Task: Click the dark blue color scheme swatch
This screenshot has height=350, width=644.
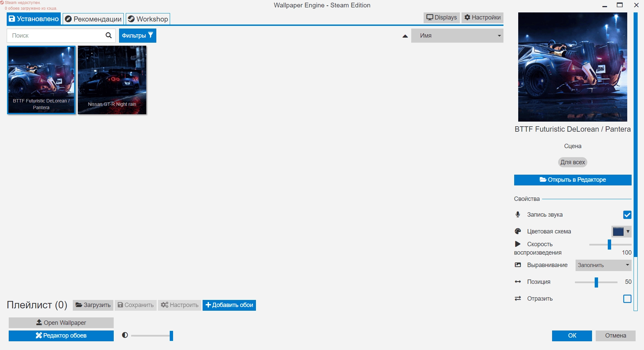Action: (618, 231)
